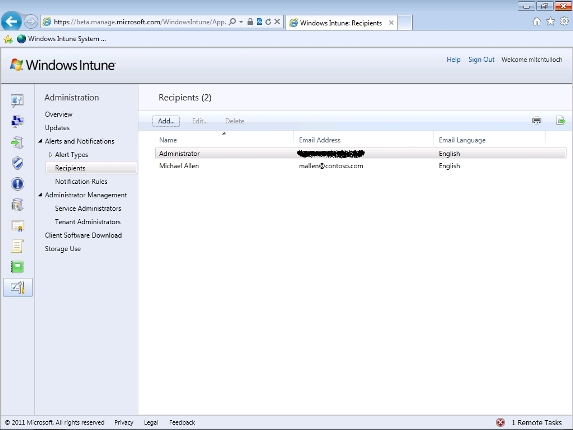Viewport: 573px width, 430px height.
Task: Click the refresh page icon
Action: tap(268, 22)
